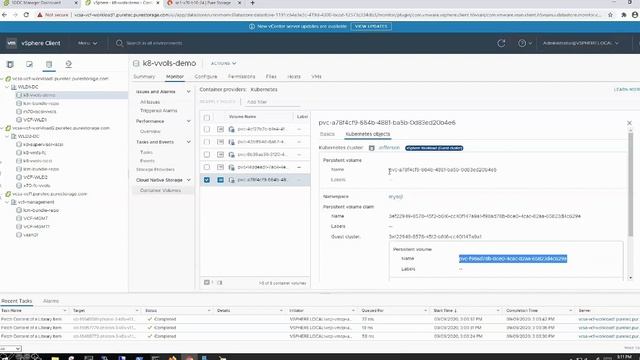This screenshot has height=360, width=640.
Task: Click the Kubernetes cluster icon near cluster name
Action: click(371, 148)
